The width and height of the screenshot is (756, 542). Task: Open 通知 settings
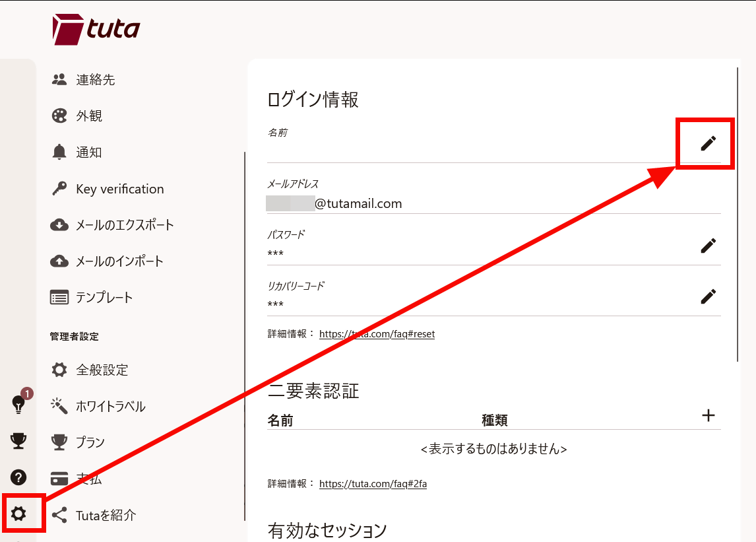tap(89, 152)
